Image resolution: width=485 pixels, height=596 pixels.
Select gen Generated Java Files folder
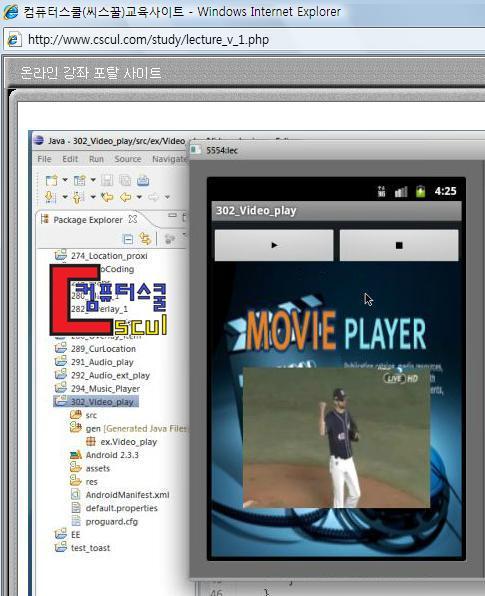coord(136,428)
